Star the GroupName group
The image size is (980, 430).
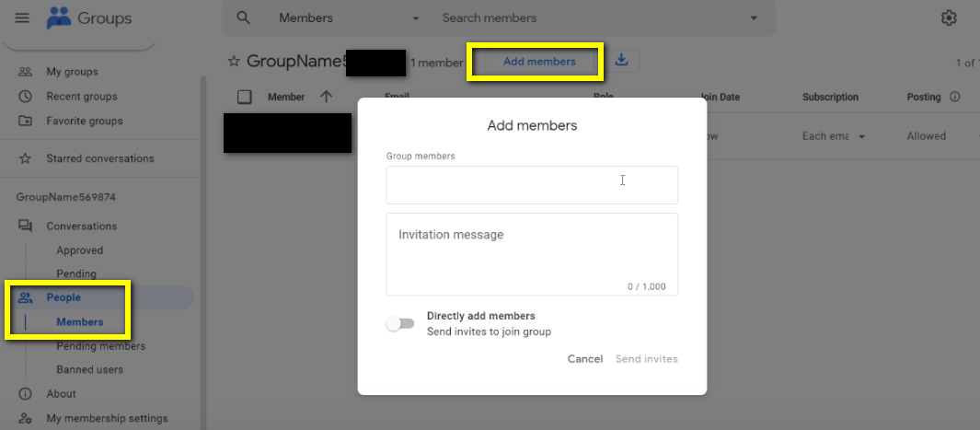point(234,62)
